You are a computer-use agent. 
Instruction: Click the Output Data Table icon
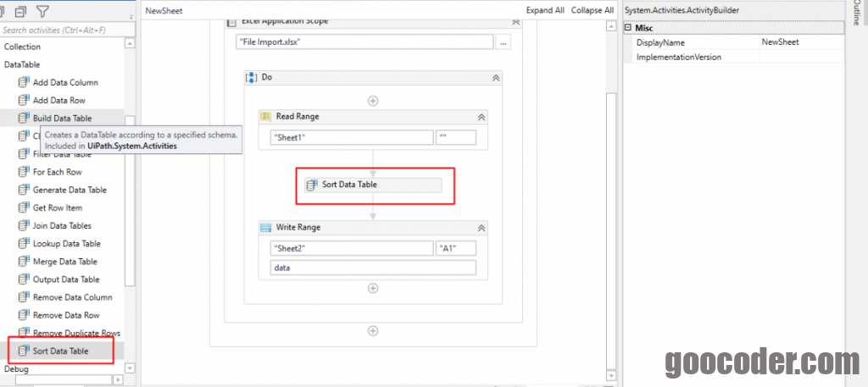click(23, 279)
